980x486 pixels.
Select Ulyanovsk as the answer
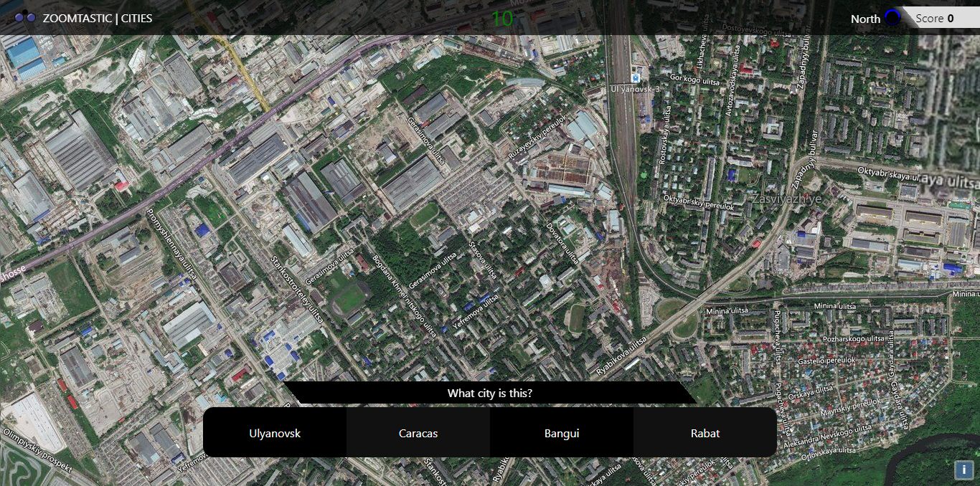[275, 433]
